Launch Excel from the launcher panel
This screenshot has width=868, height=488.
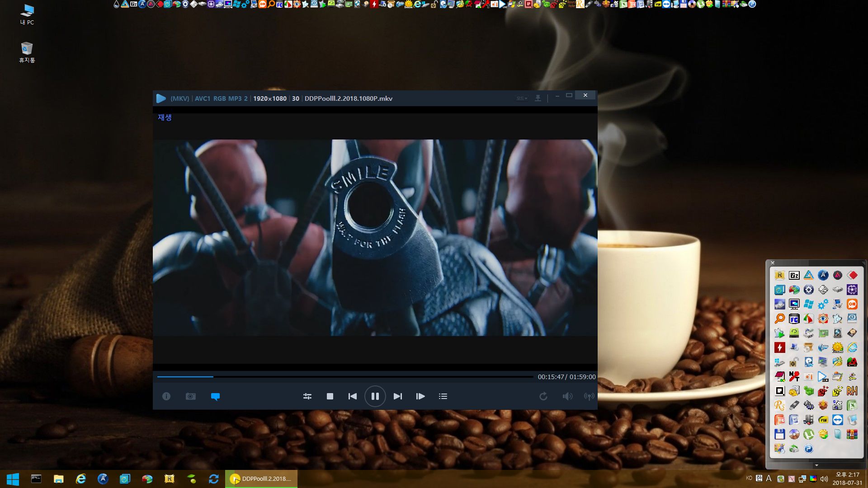[852, 405]
